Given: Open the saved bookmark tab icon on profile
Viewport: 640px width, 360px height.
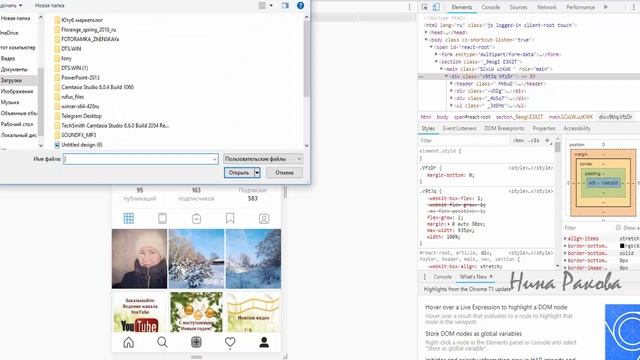Looking at the screenshot, I should (x=230, y=218).
